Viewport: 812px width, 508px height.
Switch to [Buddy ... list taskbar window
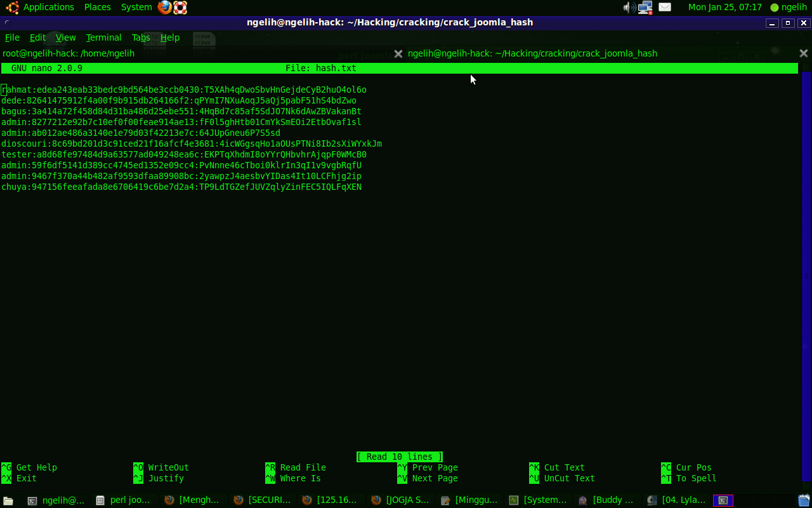tap(605, 500)
